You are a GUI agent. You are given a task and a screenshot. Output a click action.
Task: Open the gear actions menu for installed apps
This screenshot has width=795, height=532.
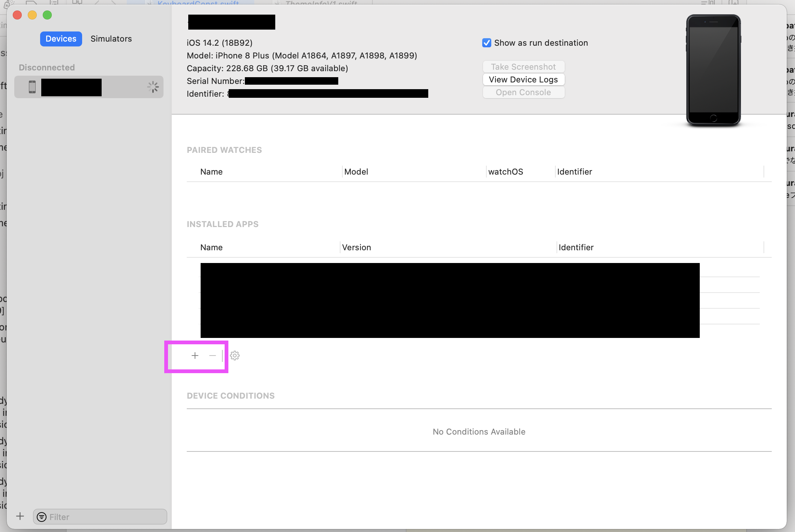point(235,356)
